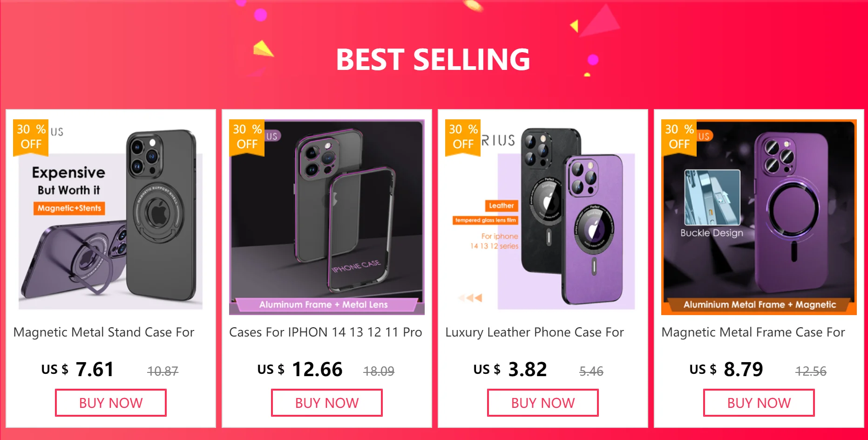Open 'Magnetic Metal Stand Case For' title link
The height and width of the screenshot is (440, 868).
(104, 332)
